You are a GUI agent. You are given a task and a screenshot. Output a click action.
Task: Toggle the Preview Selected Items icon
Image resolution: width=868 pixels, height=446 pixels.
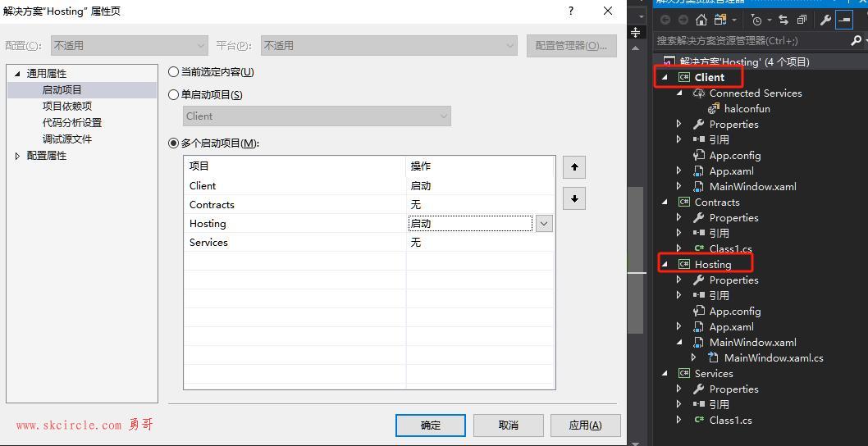pos(844,20)
